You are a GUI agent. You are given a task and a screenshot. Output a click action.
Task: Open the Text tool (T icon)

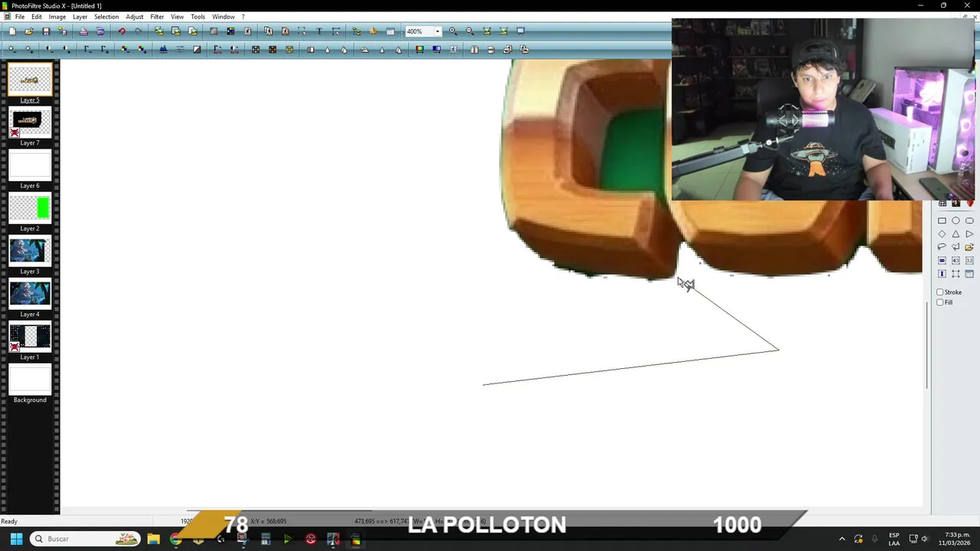point(319,31)
